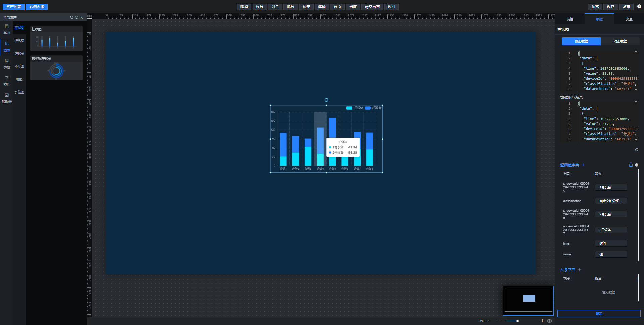
Task: Edit the 自定义的分类 definition field
Action: click(611, 201)
